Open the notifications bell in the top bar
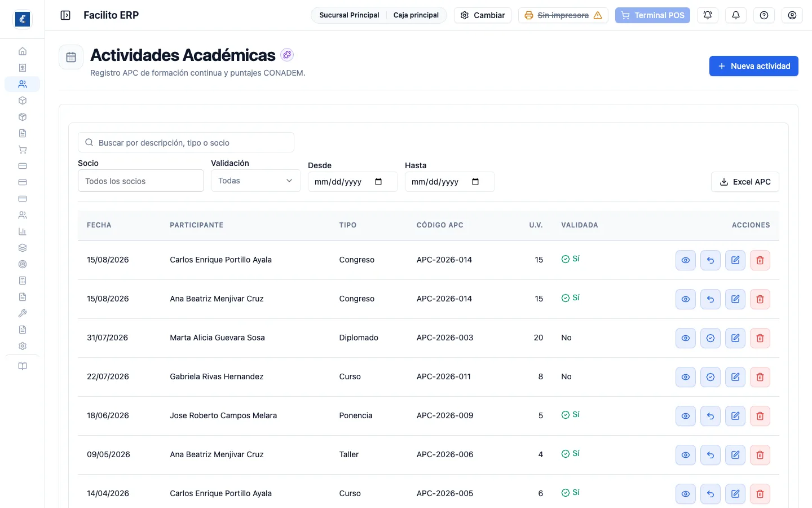Viewport: 812px width, 508px height. 736,15
